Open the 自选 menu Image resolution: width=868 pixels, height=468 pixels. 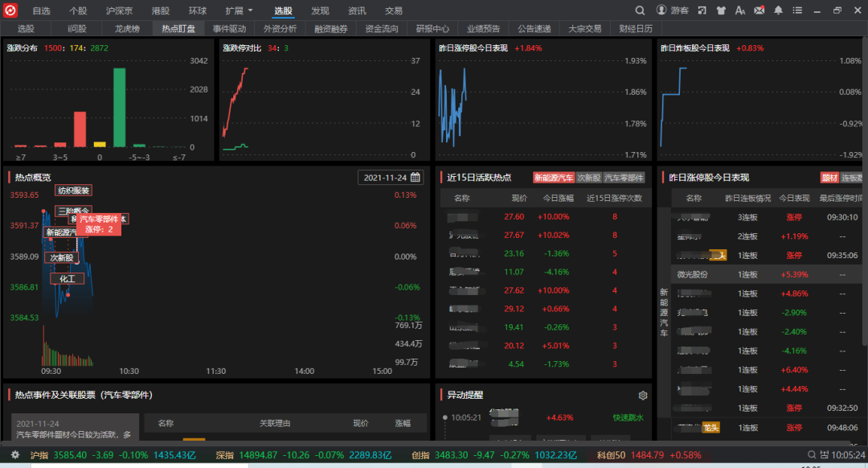pyautogui.click(x=42, y=10)
